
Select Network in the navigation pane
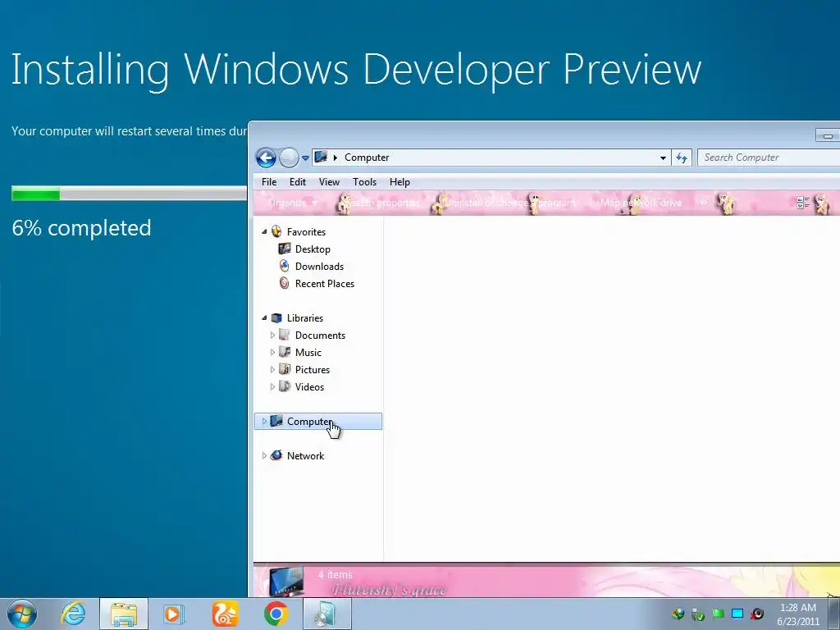tap(305, 456)
